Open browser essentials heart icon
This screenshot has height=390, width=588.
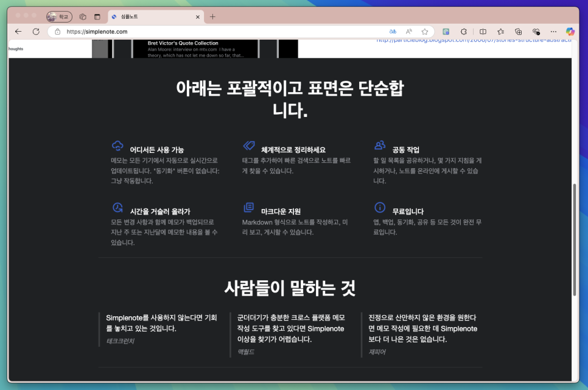click(536, 32)
